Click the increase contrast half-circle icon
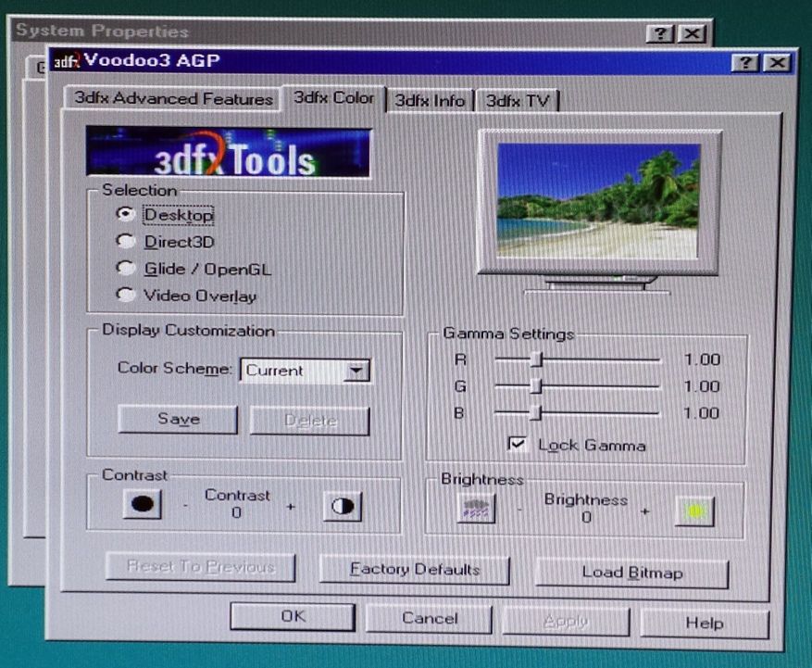The width and height of the screenshot is (812, 668). tap(343, 506)
